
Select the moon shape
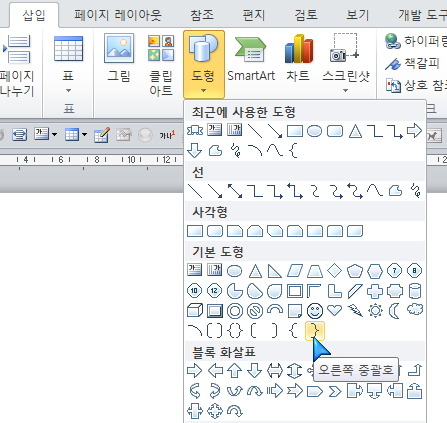point(394,311)
